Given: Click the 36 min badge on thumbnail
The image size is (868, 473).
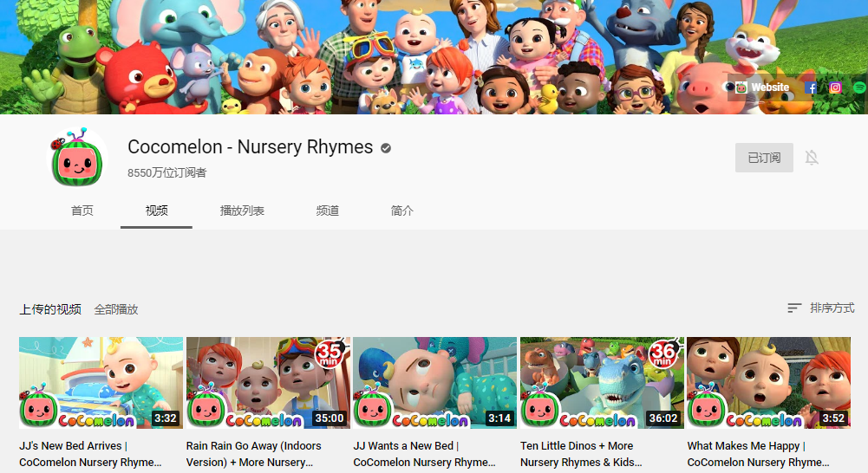Looking at the screenshot, I should click(x=663, y=353).
